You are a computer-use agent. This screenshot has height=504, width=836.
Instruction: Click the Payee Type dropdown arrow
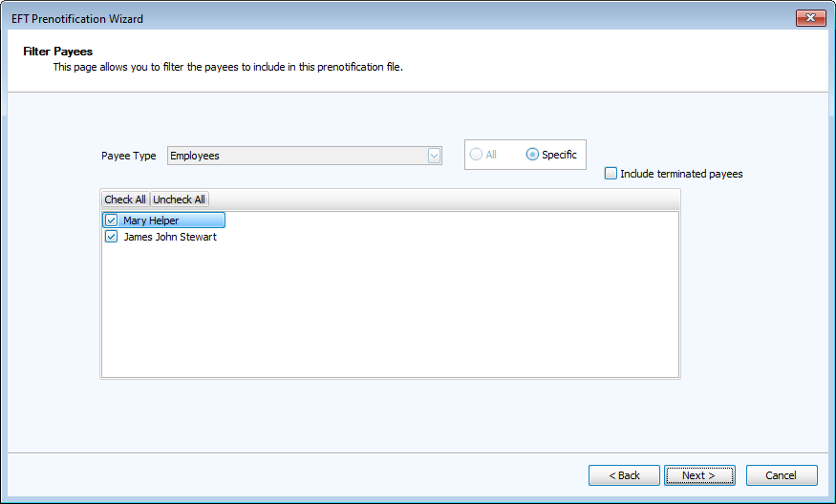pyautogui.click(x=435, y=156)
